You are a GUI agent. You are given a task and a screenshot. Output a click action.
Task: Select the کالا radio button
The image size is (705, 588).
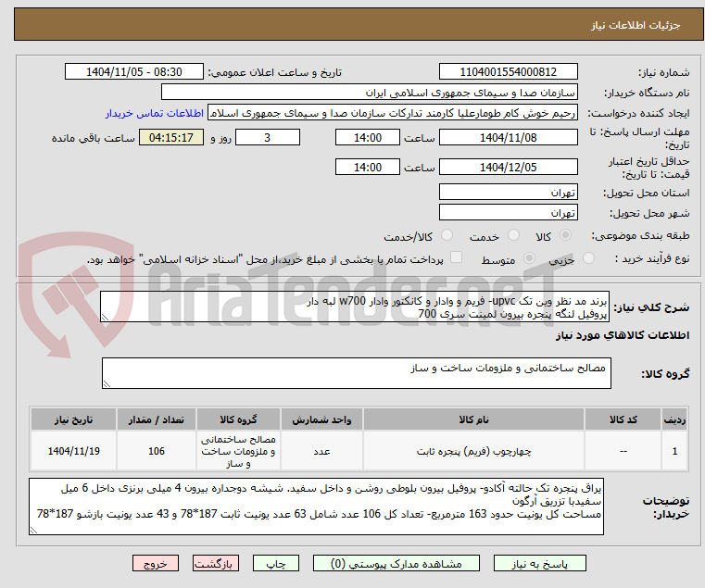click(566, 235)
